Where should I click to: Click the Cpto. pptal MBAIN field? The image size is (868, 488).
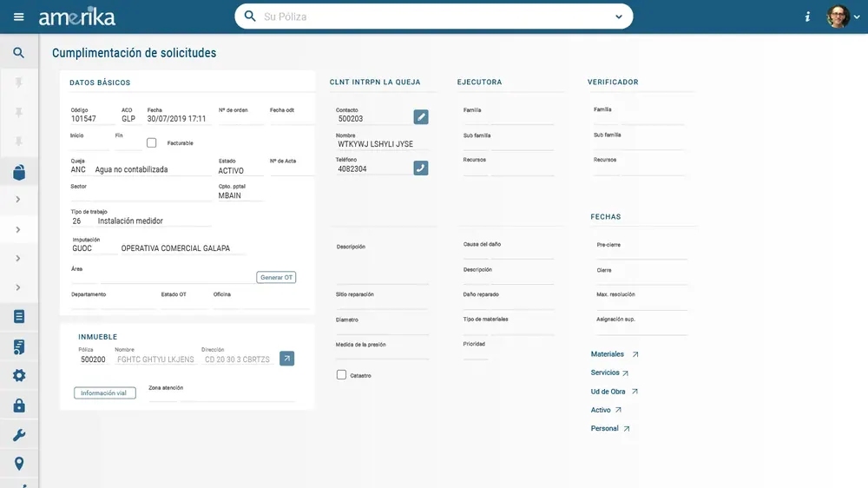pos(240,195)
